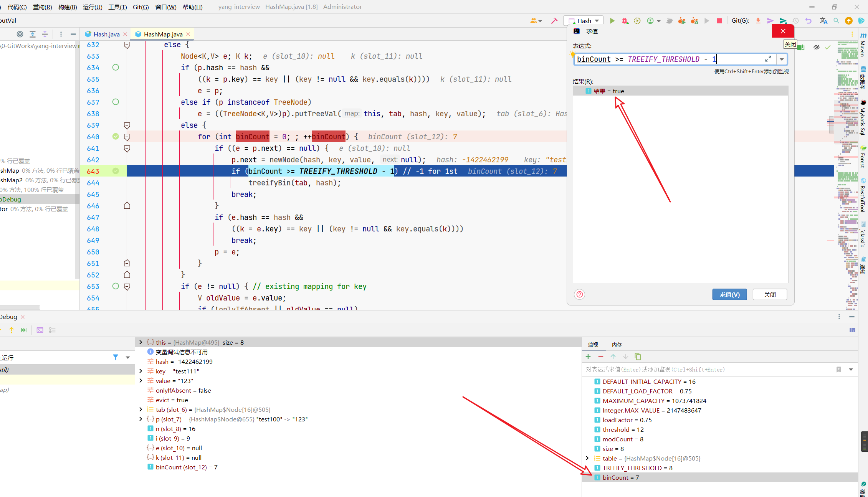The height and width of the screenshot is (497, 868).
Task: Select the binCount = 7 watch row
Action: tap(720, 477)
